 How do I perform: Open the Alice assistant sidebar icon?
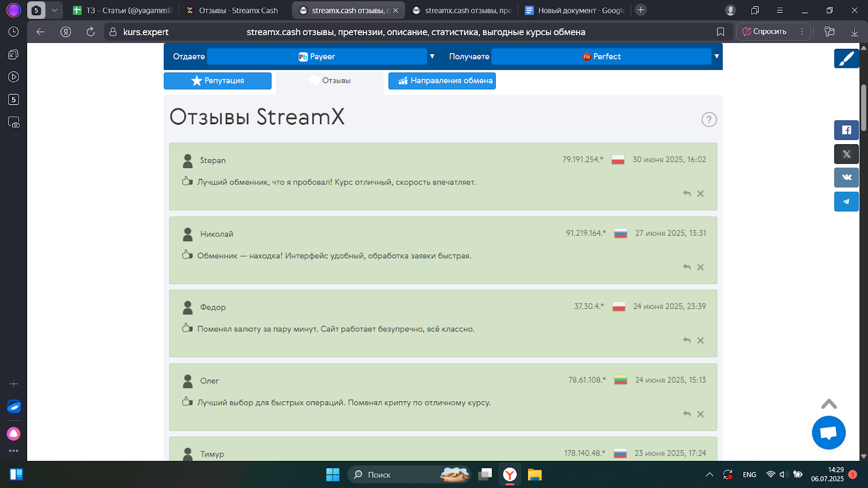(x=14, y=434)
